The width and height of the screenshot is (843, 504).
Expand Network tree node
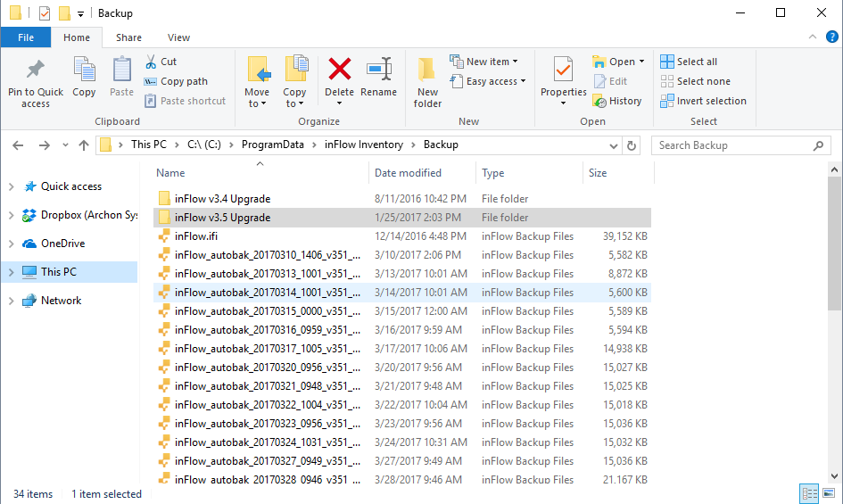pyautogui.click(x=12, y=301)
